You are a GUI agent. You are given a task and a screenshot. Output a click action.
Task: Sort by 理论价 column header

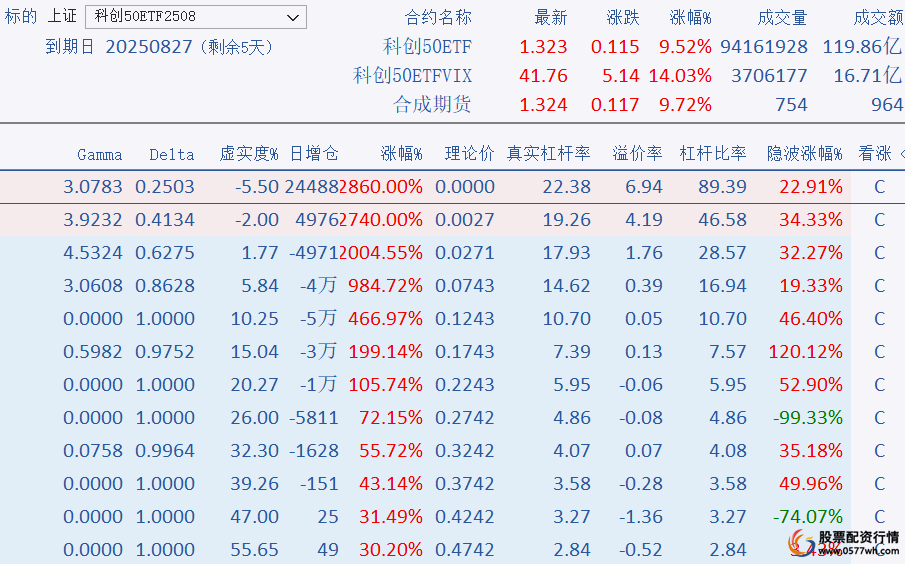[469, 154]
